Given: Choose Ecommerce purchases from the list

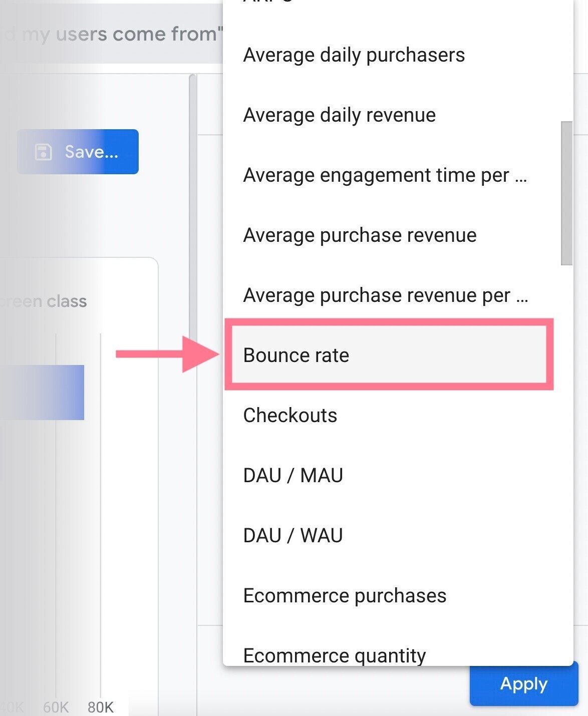Looking at the screenshot, I should 344,595.
